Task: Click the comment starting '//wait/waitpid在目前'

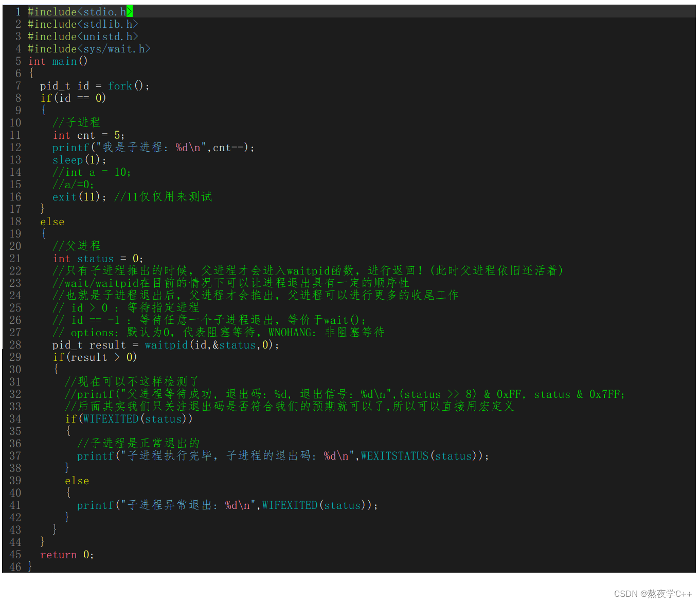Action: click(x=230, y=283)
